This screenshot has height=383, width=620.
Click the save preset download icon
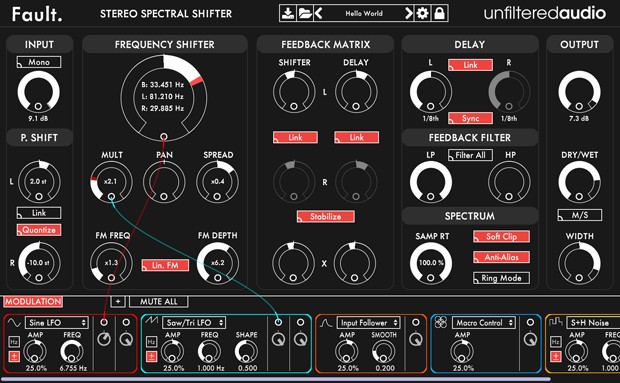[287, 13]
